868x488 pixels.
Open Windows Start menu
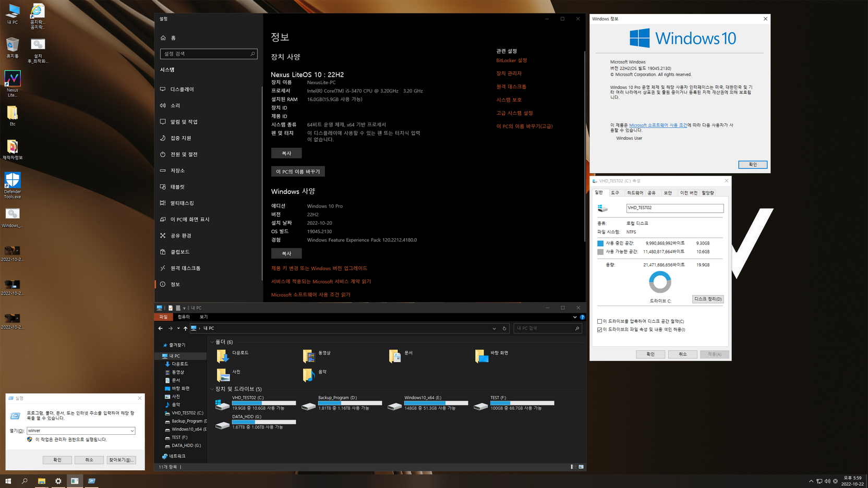pos(8,481)
